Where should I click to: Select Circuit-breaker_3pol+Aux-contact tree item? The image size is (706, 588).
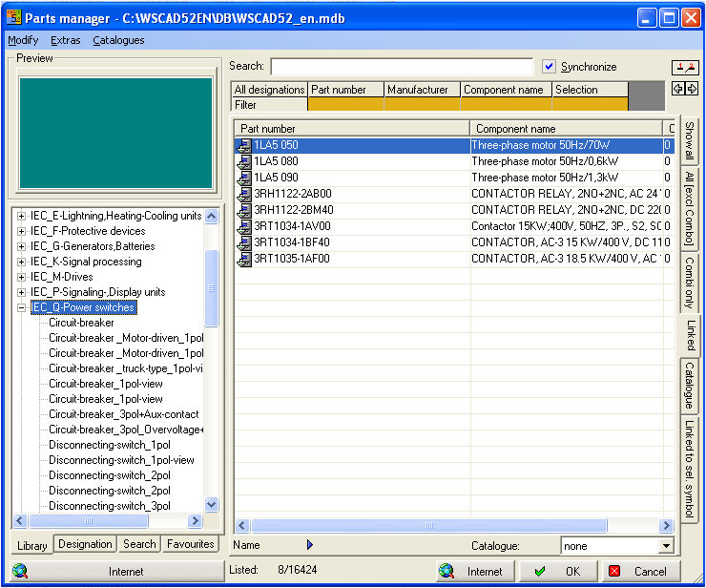pyautogui.click(x=123, y=414)
